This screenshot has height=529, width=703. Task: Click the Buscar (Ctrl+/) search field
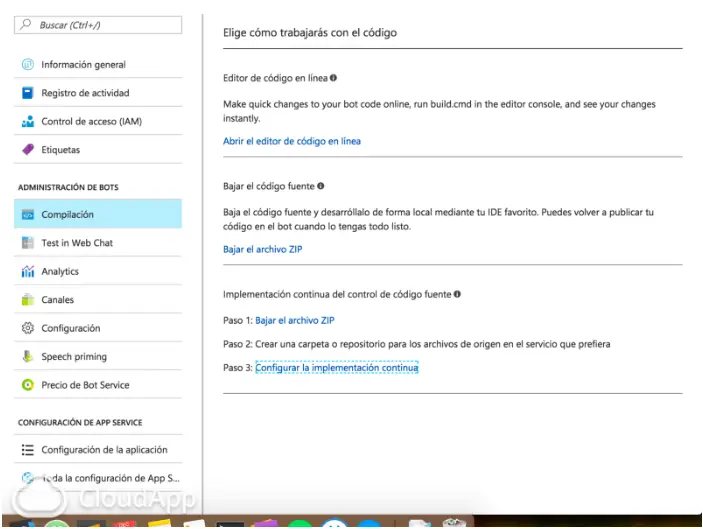[x=98, y=25]
